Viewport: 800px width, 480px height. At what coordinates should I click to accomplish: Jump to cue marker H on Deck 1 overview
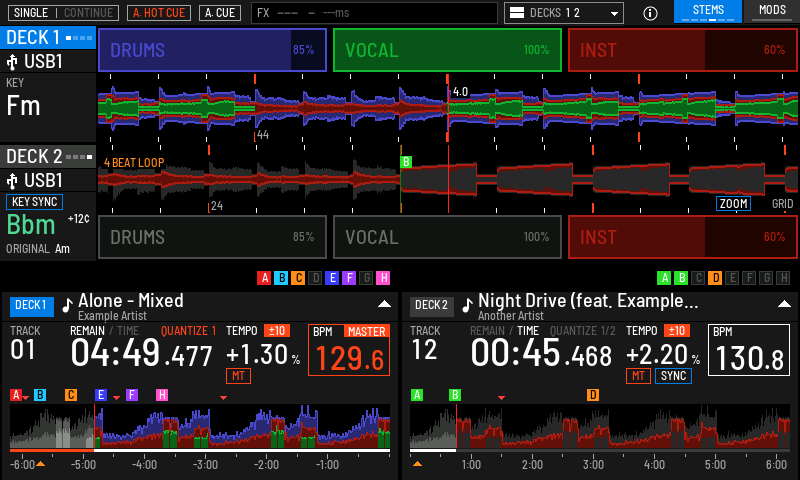pos(162,395)
